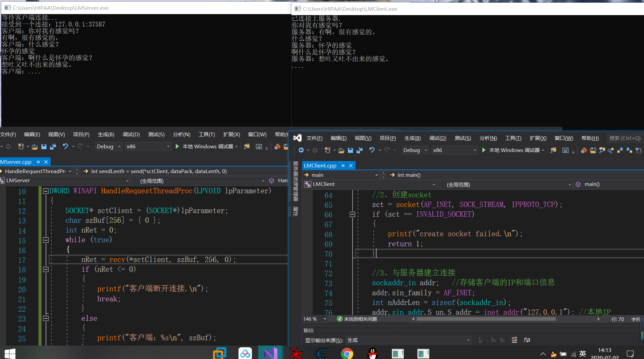
Task: Open the Windows Start menu
Action: click(x=10, y=353)
